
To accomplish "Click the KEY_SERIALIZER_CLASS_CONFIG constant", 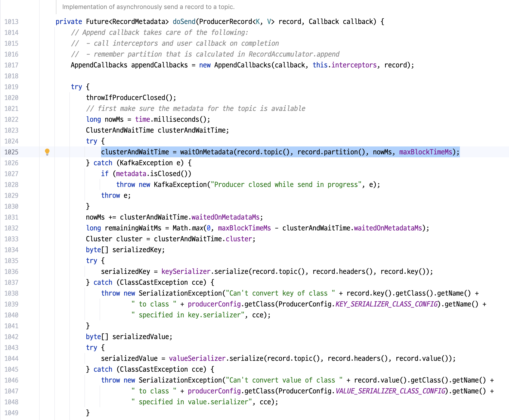I will 386,304.
